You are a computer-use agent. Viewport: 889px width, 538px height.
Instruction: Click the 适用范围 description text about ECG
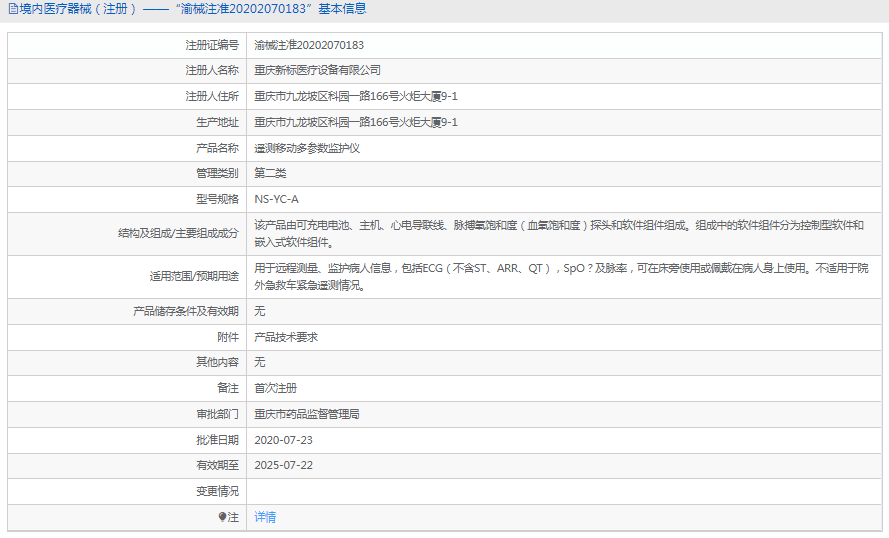(x=561, y=277)
